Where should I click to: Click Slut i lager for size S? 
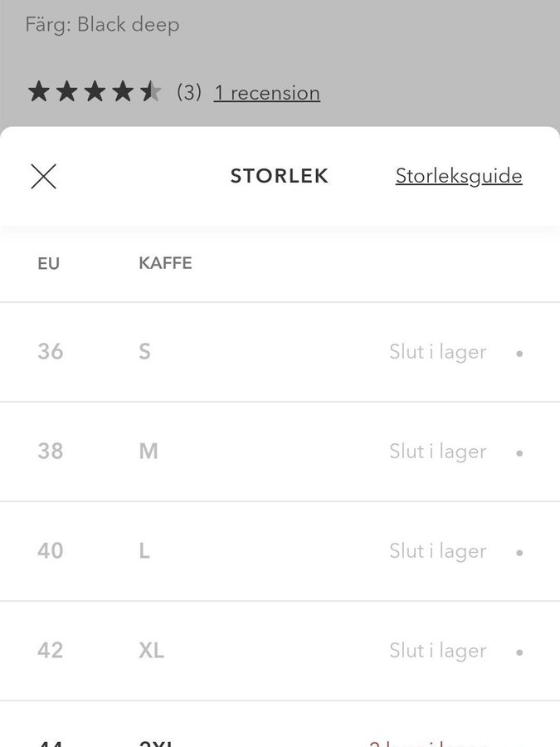click(x=438, y=352)
